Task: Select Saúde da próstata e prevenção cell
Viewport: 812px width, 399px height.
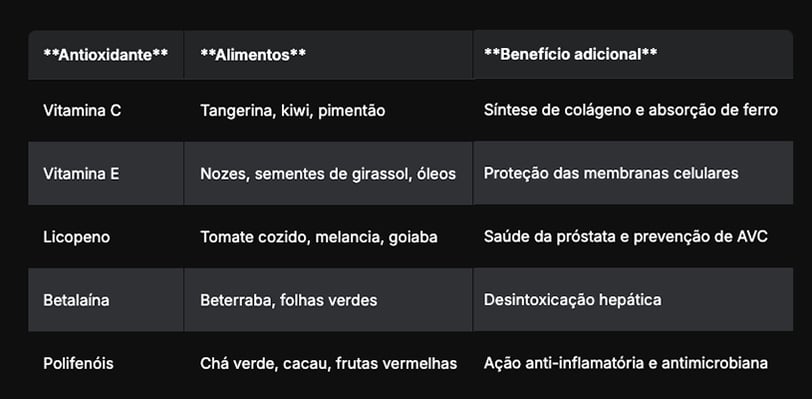Action: point(633,236)
